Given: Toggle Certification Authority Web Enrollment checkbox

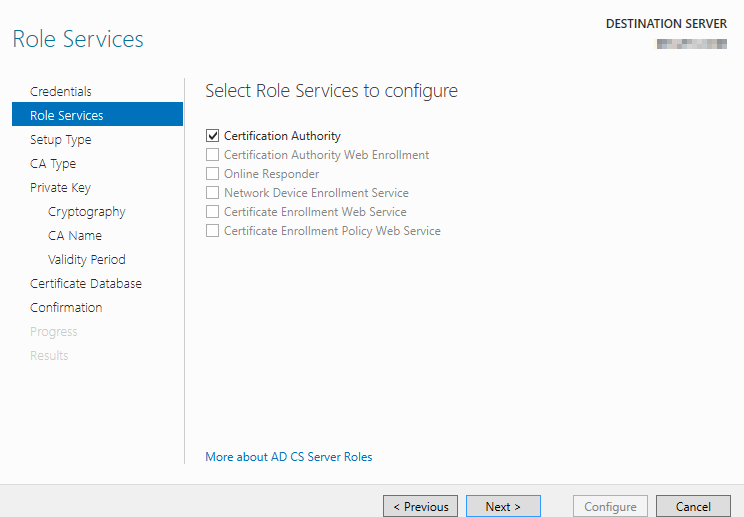Looking at the screenshot, I should [212, 155].
